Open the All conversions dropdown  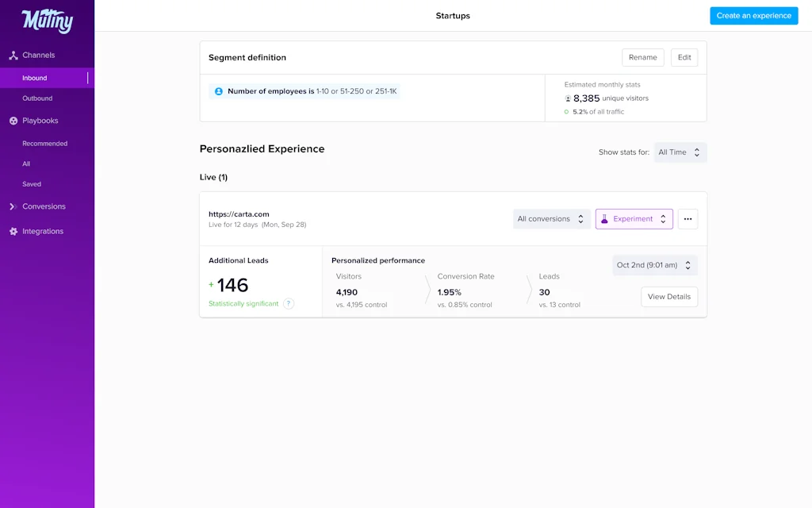tap(551, 219)
